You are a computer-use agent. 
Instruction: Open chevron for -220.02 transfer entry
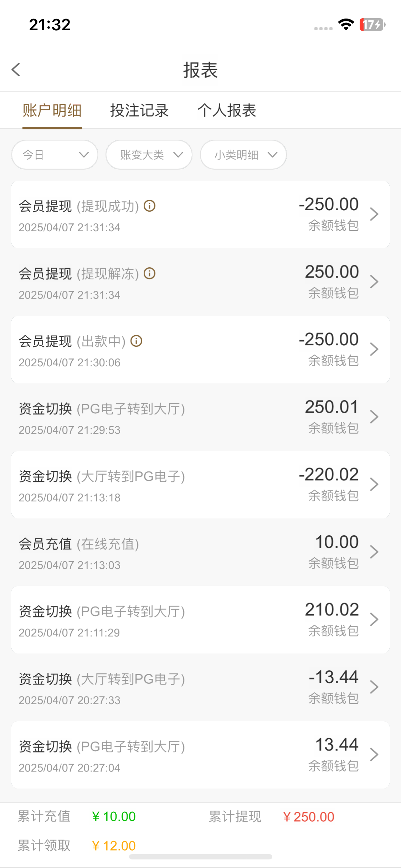coord(374,485)
